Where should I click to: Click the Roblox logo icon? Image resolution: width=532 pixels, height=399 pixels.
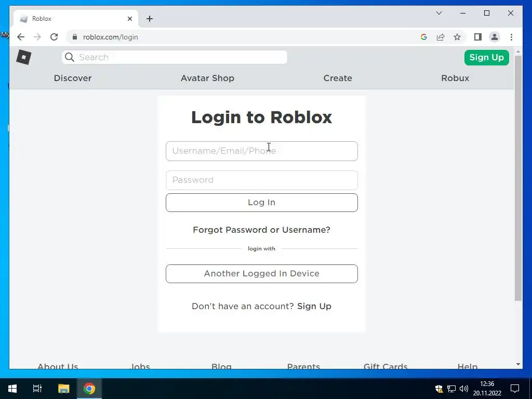pos(24,57)
